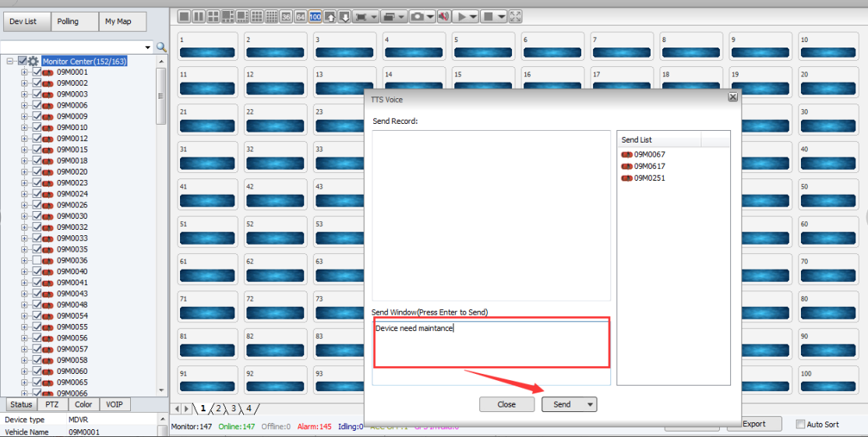The width and height of the screenshot is (868, 437).
Task: Switch to 36-window layout
Action: 286,16
